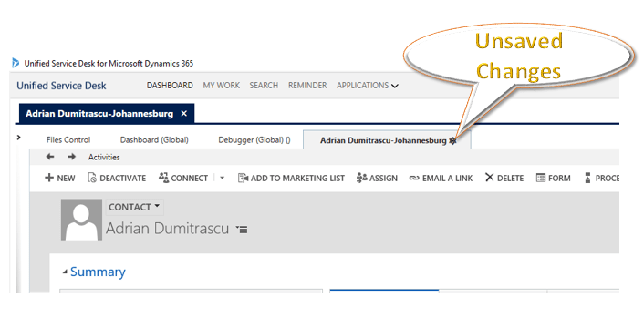The image size is (644, 328).
Task: Click the Unified Service Desk app logo icon
Action: pyautogui.click(x=16, y=63)
